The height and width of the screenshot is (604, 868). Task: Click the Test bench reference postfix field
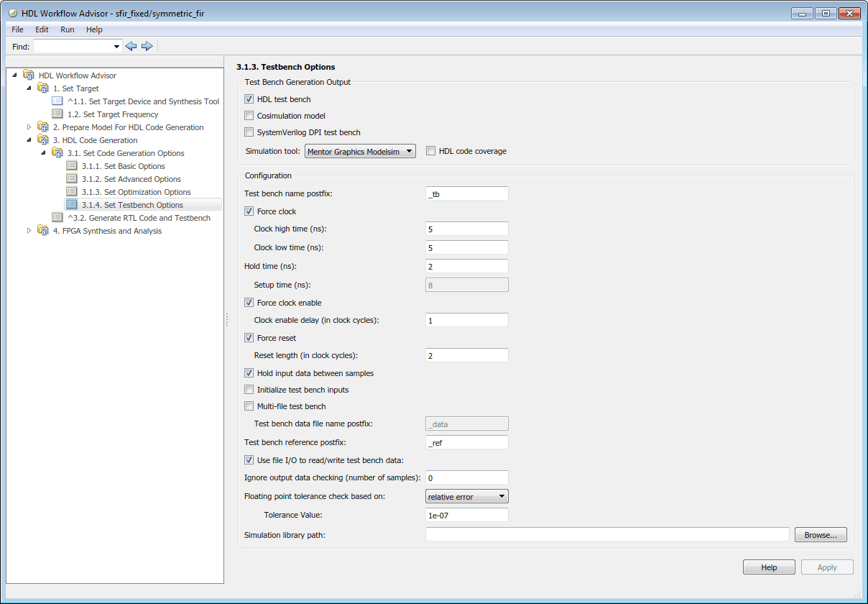click(467, 442)
